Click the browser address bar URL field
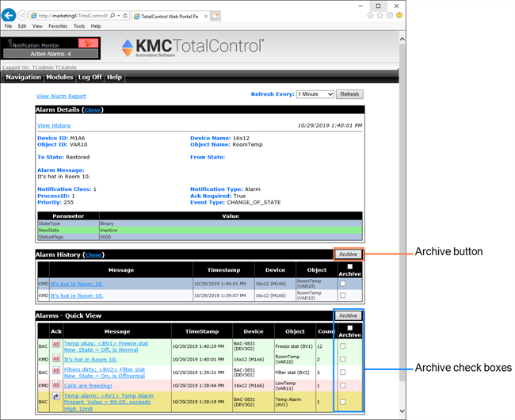 (x=73, y=15)
